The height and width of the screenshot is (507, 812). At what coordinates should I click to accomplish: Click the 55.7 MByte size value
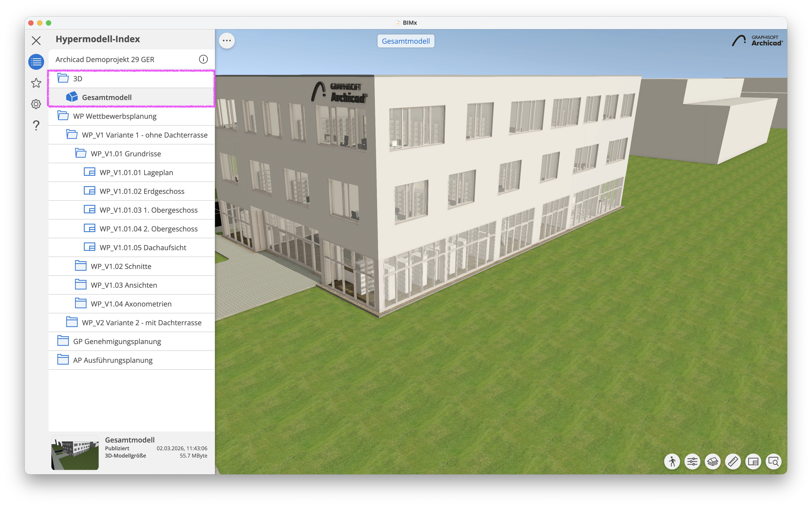click(x=194, y=456)
